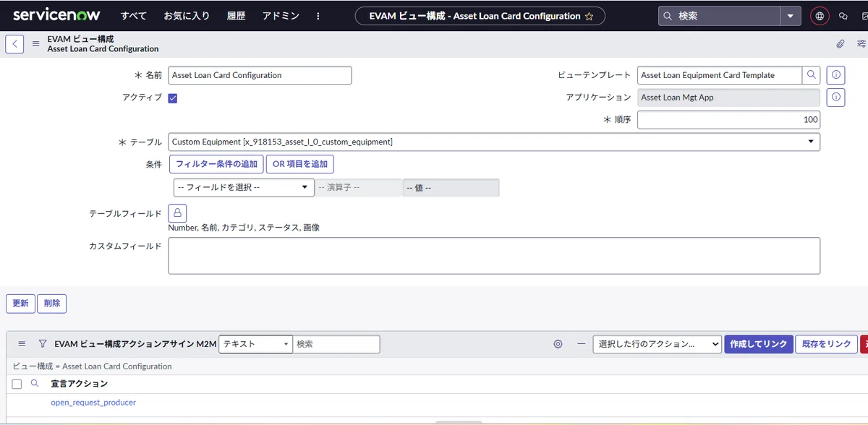868x425 pixels.
Task: Preview application record info icon
Action: tap(835, 98)
